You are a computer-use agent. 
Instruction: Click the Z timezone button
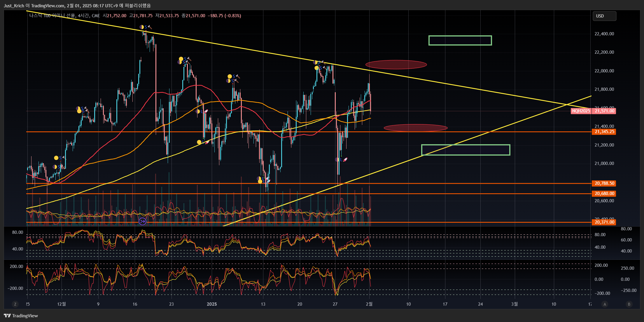tap(15, 304)
